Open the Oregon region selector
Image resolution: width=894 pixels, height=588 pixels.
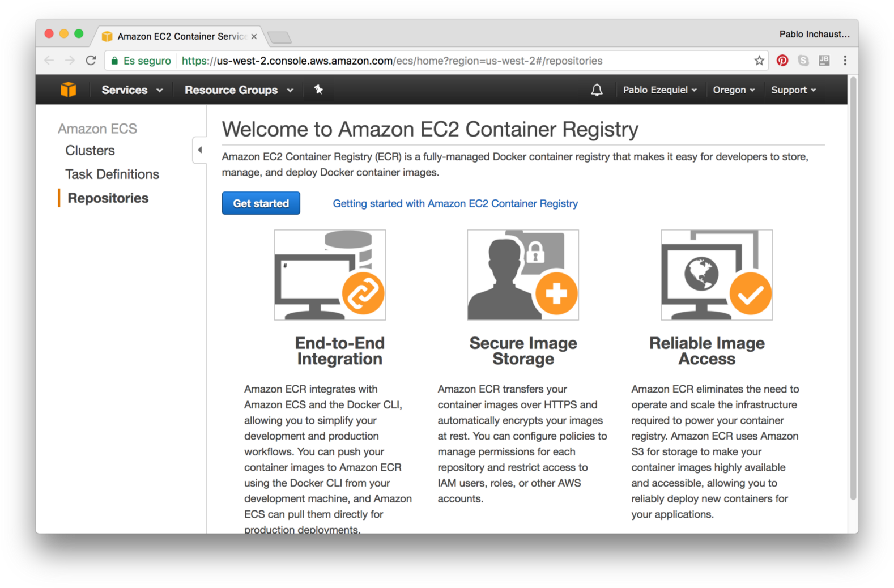coord(734,90)
